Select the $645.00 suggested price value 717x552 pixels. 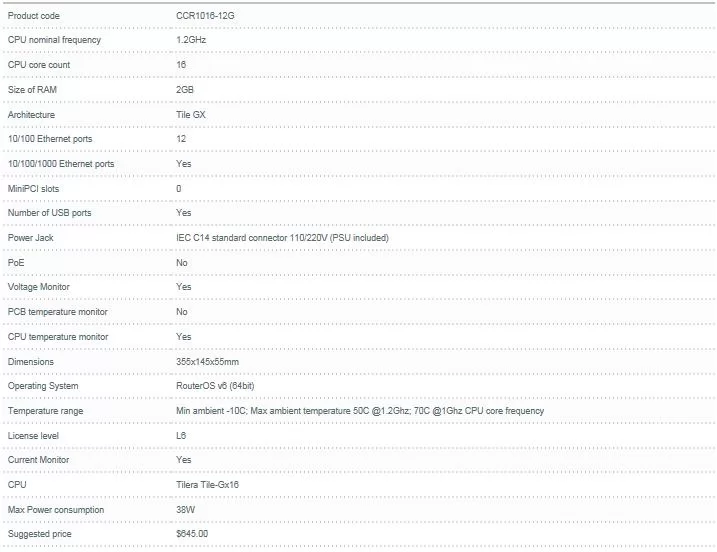pyautogui.click(x=192, y=534)
